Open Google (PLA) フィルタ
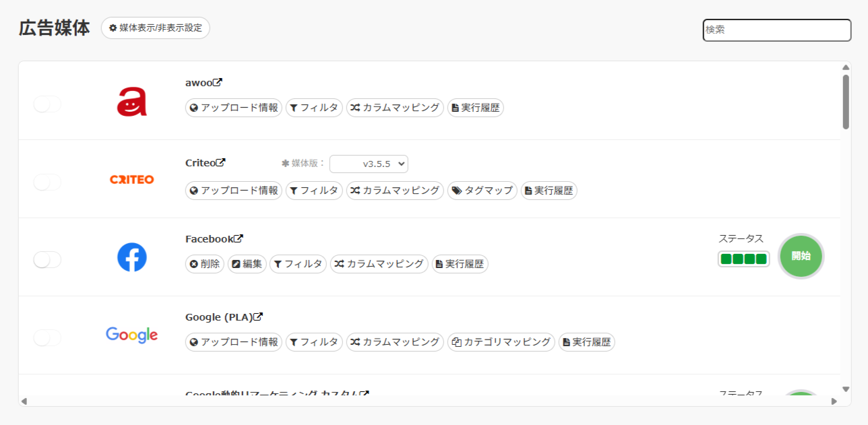 (x=314, y=342)
